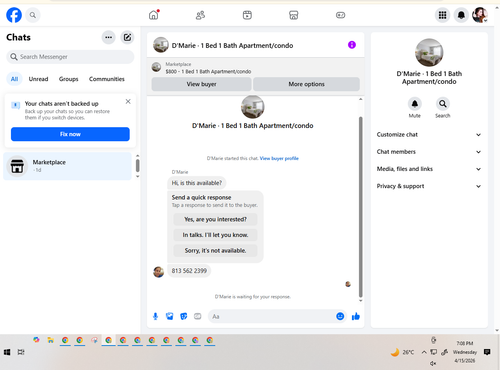Search in conversation from right panel

pyautogui.click(x=443, y=104)
